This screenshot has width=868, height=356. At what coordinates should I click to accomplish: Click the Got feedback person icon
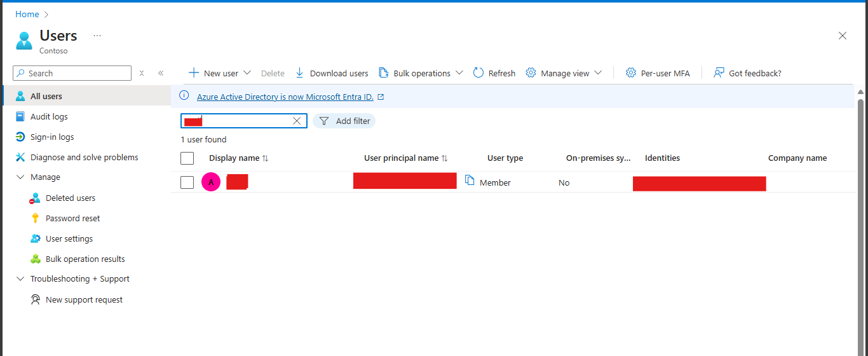click(719, 72)
